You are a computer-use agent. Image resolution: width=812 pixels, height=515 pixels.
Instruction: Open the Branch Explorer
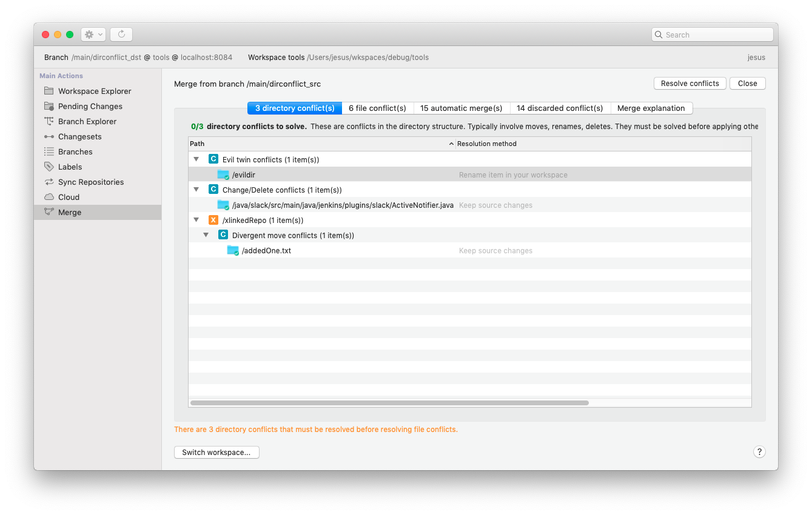[88, 121]
